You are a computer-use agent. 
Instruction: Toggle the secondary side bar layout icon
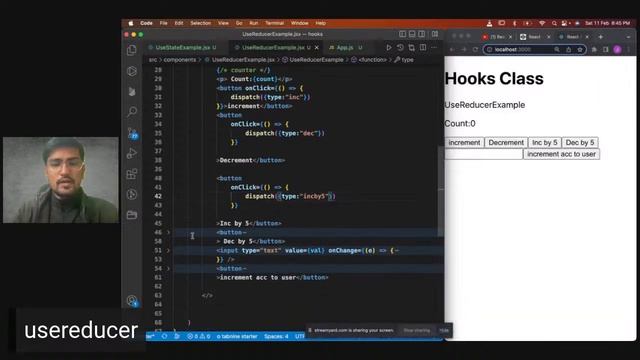pos(421,34)
